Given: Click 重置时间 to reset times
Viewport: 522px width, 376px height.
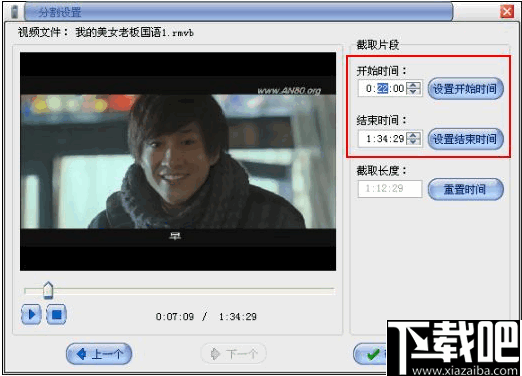Looking at the screenshot, I should click(x=465, y=189).
